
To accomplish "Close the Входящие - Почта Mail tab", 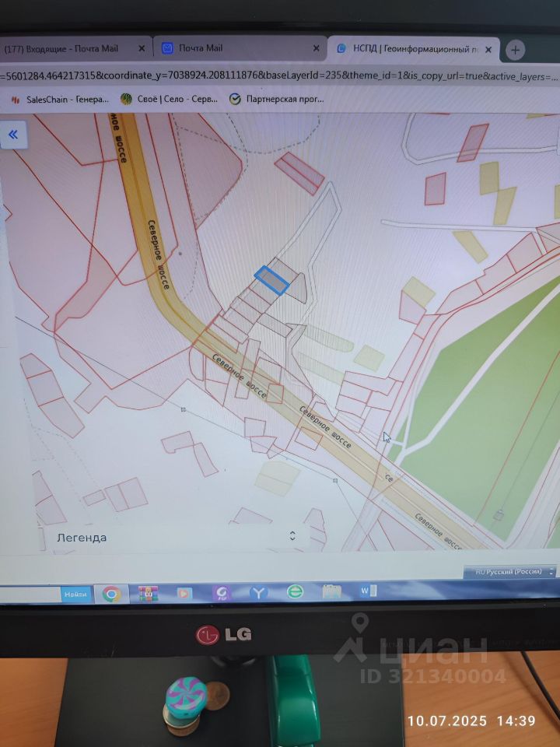I will click(x=142, y=48).
